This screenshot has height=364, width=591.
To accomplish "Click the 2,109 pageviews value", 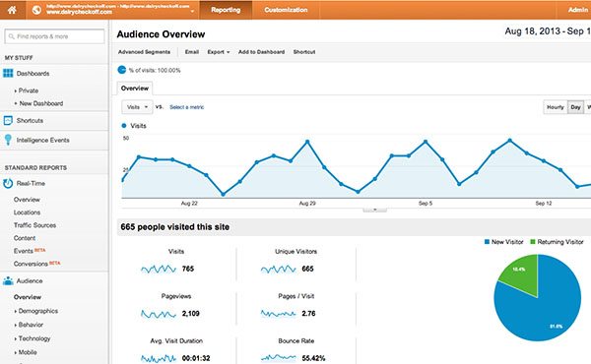I will (x=191, y=313).
